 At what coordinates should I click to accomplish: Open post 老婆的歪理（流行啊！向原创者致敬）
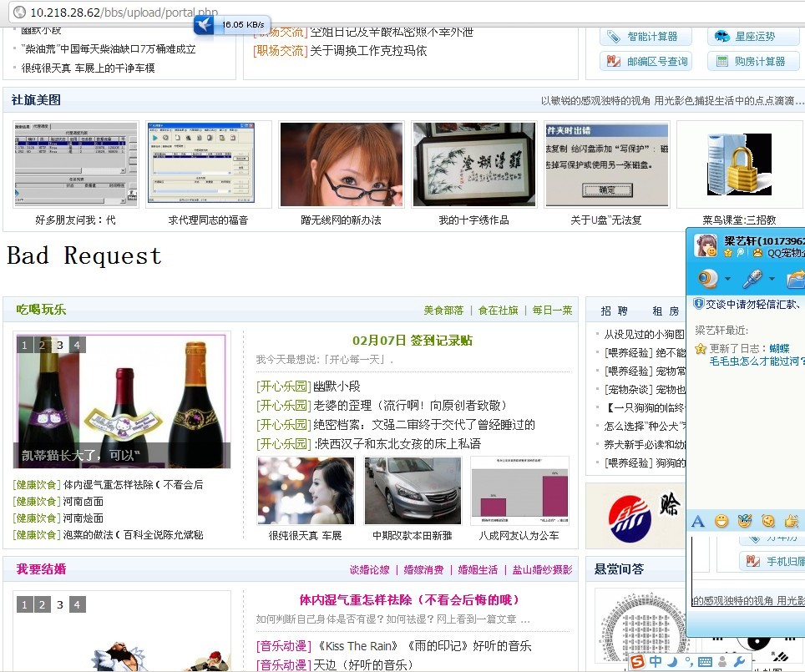point(410,406)
